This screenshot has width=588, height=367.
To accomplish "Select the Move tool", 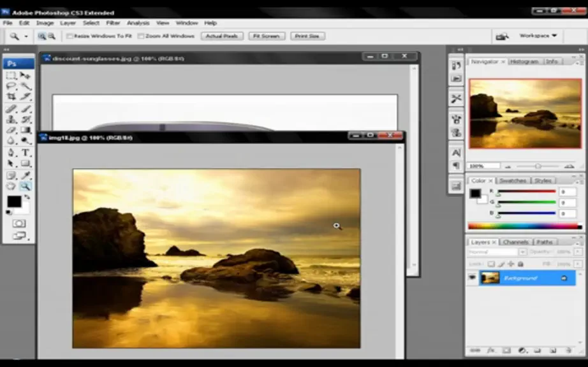I will tap(26, 75).
